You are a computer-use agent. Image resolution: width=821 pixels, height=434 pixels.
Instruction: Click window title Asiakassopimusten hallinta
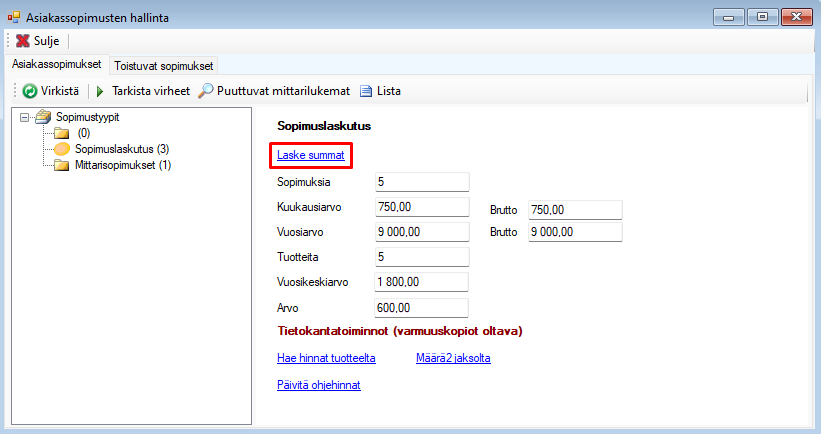click(x=97, y=18)
